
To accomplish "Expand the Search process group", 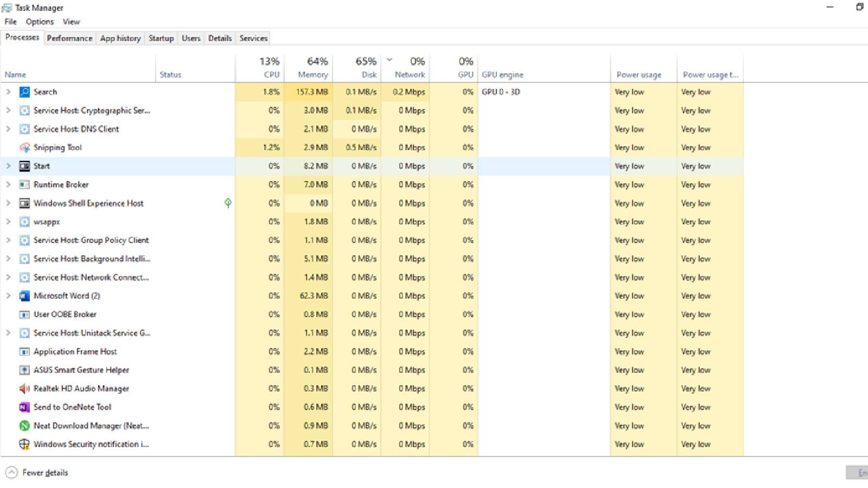I will click(8, 92).
